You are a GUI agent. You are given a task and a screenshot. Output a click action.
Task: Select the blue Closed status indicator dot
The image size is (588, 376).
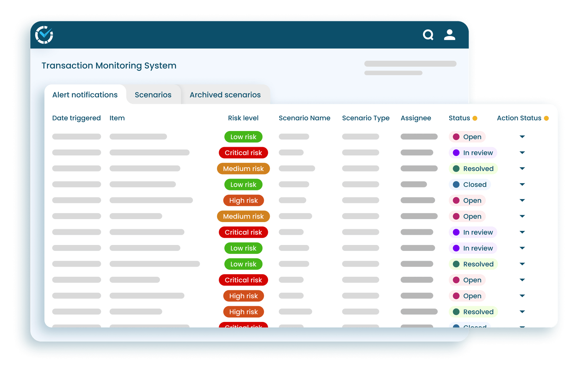pyautogui.click(x=456, y=184)
